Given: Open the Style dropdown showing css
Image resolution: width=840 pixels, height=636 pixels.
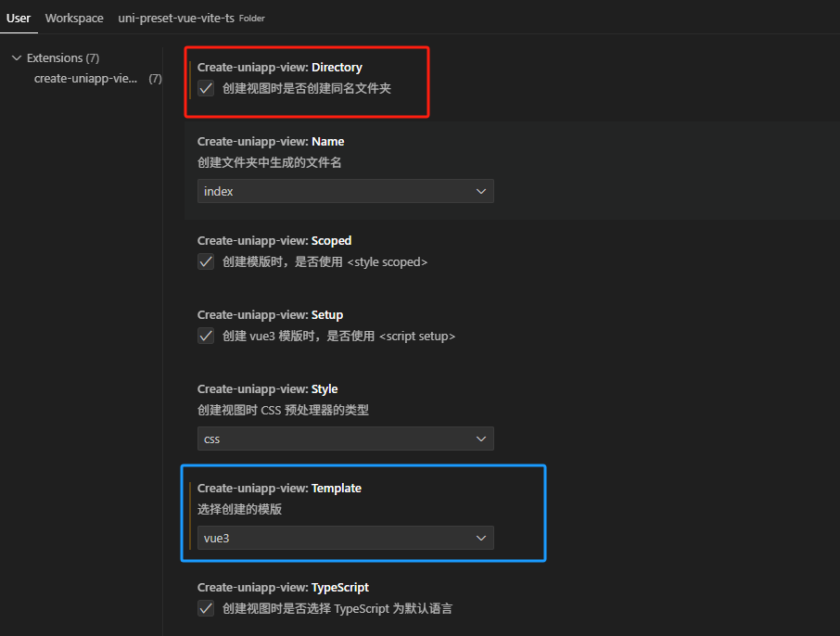Looking at the screenshot, I should 346,439.
